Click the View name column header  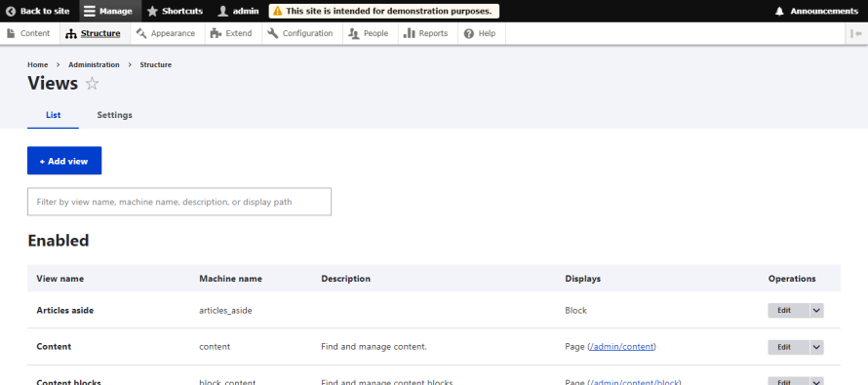click(x=60, y=279)
